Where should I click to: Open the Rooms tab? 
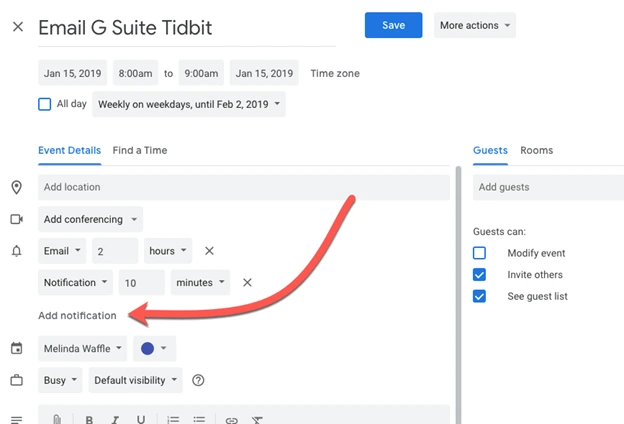[536, 150]
